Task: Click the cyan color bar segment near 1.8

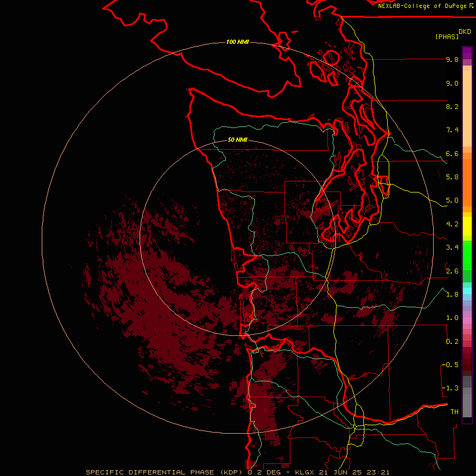Action: pos(467,291)
